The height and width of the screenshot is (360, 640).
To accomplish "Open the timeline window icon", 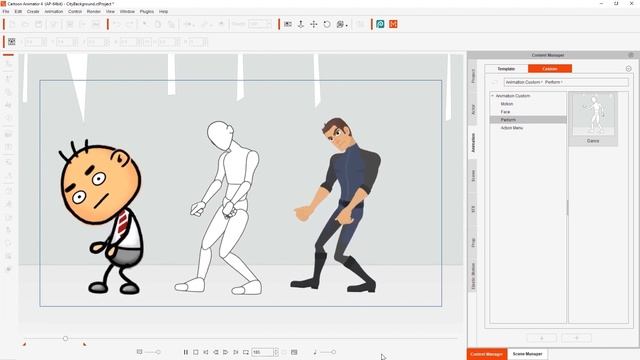I will click(294, 352).
